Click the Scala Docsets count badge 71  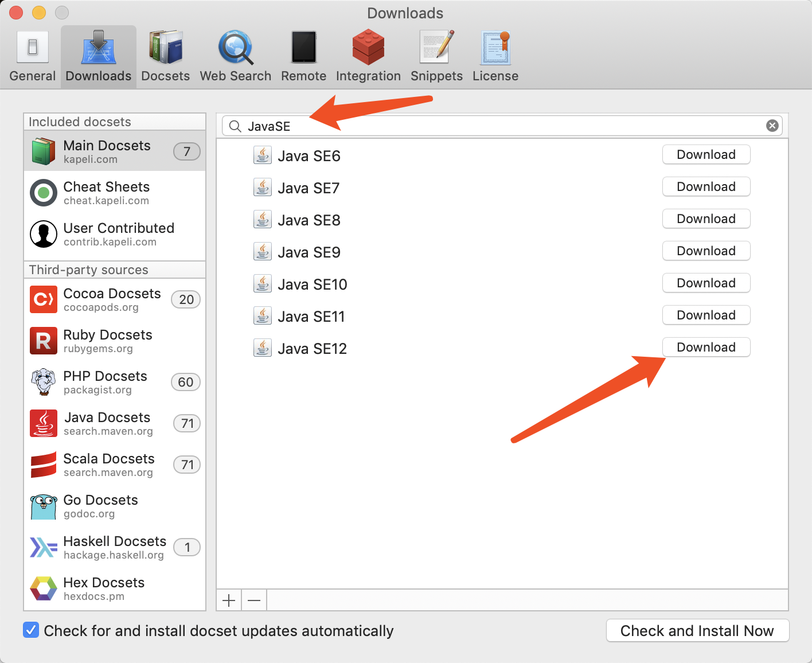pyautogui.click(x=187, y=465)
